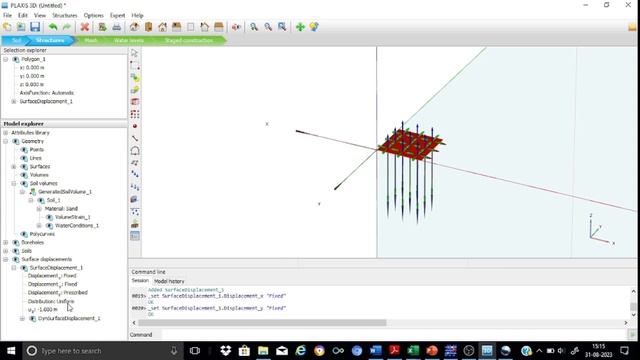Click the New project icon

click(x=7, y=27)
